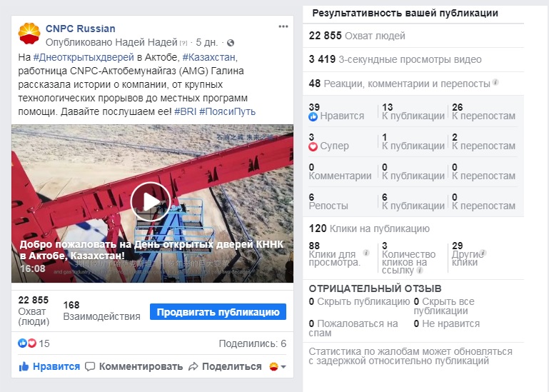549x392 pixels.
Task: Open the #ПоясиПуть hashtag link
Action: tap(227, 112)
